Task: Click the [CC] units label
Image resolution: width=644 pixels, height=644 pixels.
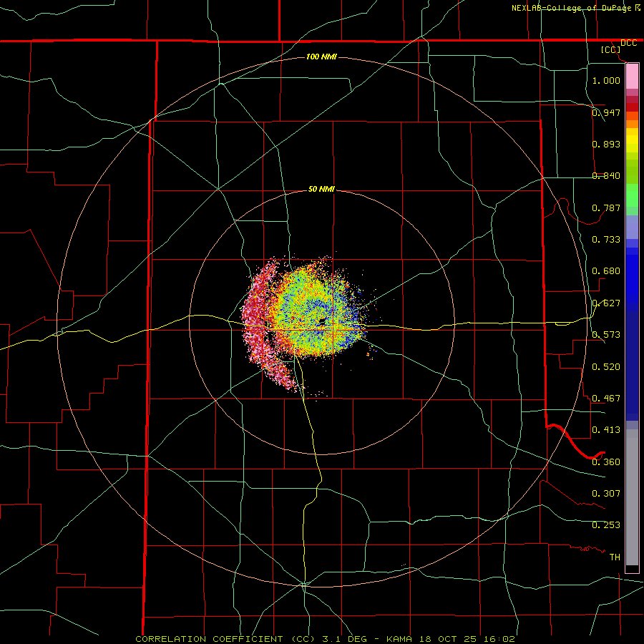Action: 611,49
